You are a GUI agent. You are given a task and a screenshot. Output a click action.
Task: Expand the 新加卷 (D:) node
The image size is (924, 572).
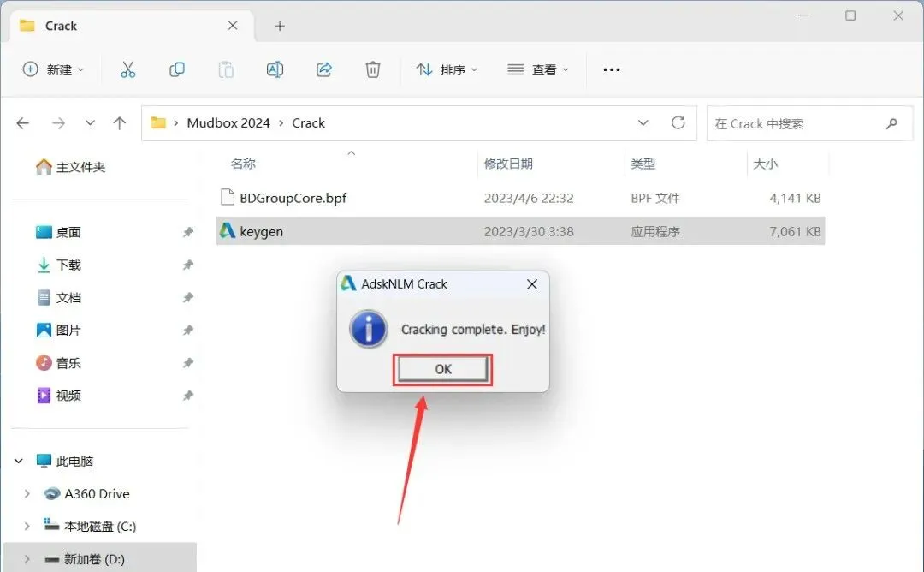[27, 558]
